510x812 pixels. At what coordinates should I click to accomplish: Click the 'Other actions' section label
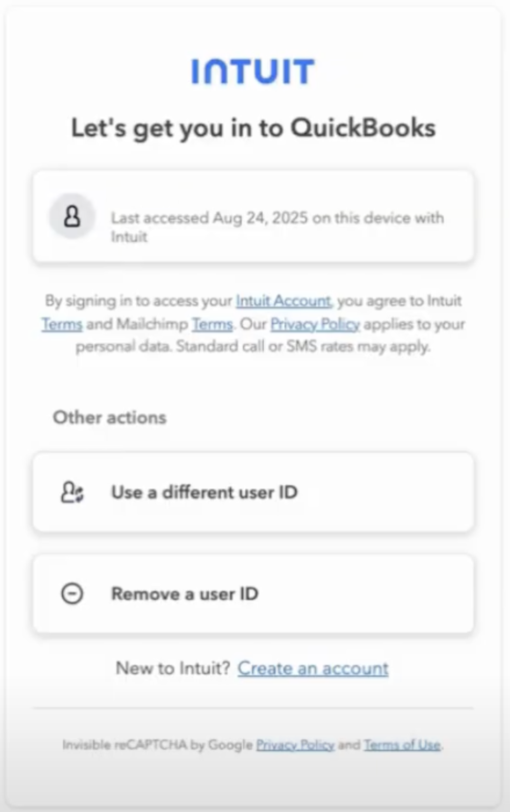[110, 417]
